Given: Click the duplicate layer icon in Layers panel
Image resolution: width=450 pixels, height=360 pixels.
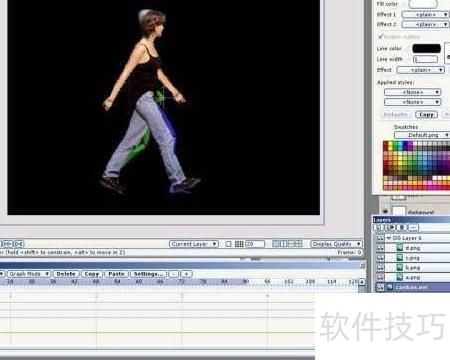Looking at the screenshot, I should [x=390, y=227].
